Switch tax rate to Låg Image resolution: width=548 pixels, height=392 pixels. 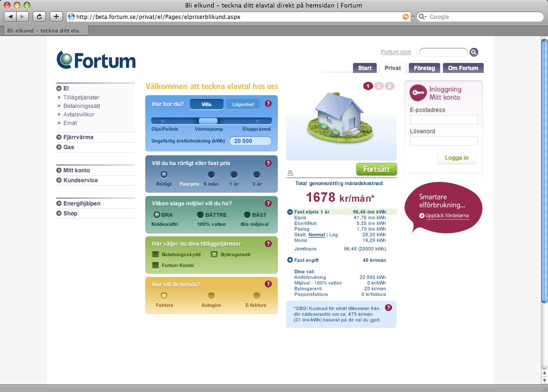point(334,235)
